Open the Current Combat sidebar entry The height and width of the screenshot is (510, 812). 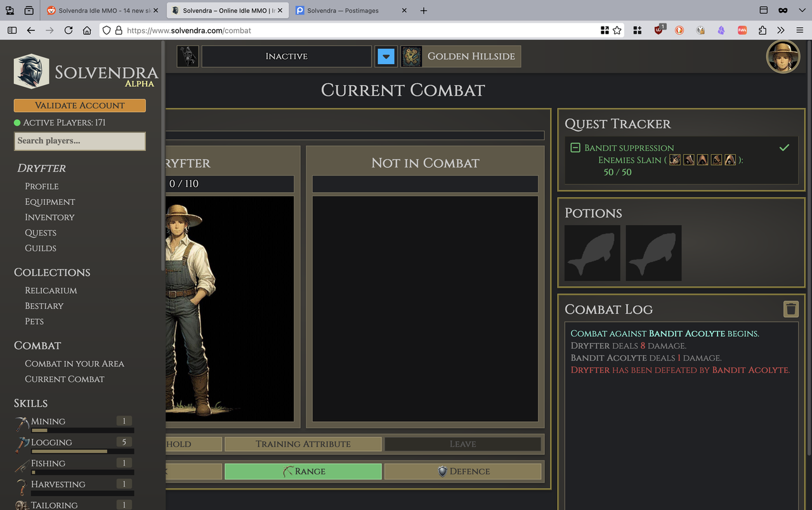(x=64, y=379)
